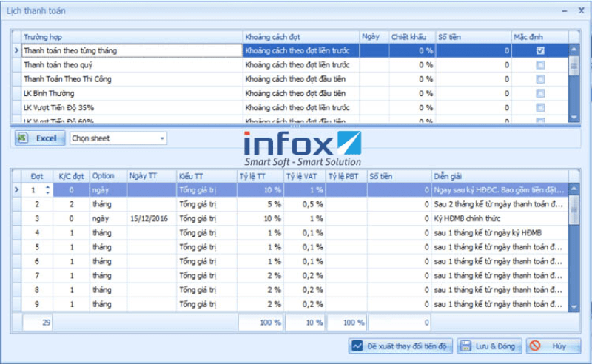Click Đề xuất thay đổi tiến độ button
Viewport: 592px width, 364px height.
(400, 346)
